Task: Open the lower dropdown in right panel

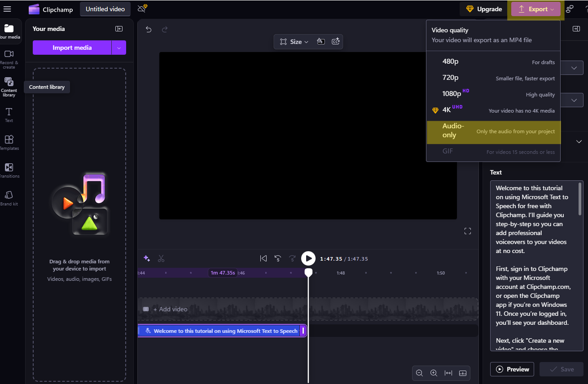Action: point(574,100)
